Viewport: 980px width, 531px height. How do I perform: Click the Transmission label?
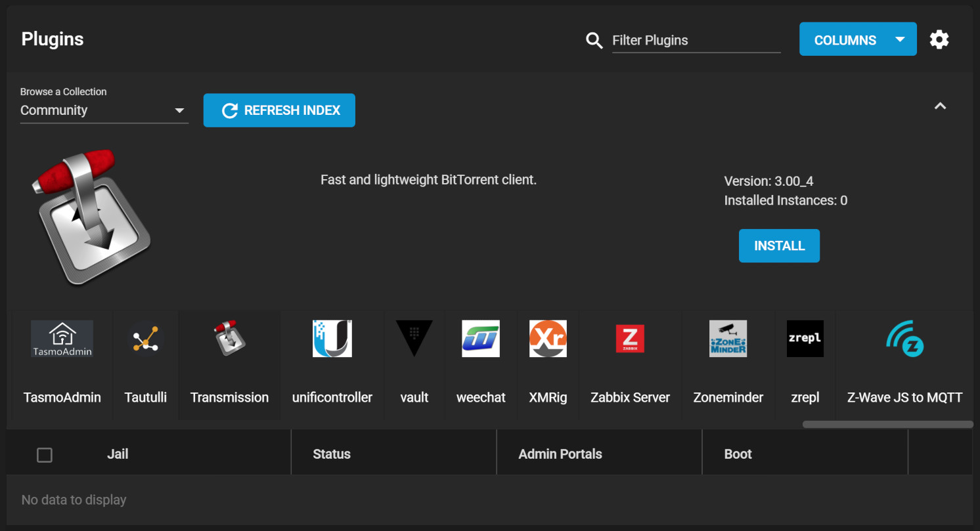click(x=229, y=397)
